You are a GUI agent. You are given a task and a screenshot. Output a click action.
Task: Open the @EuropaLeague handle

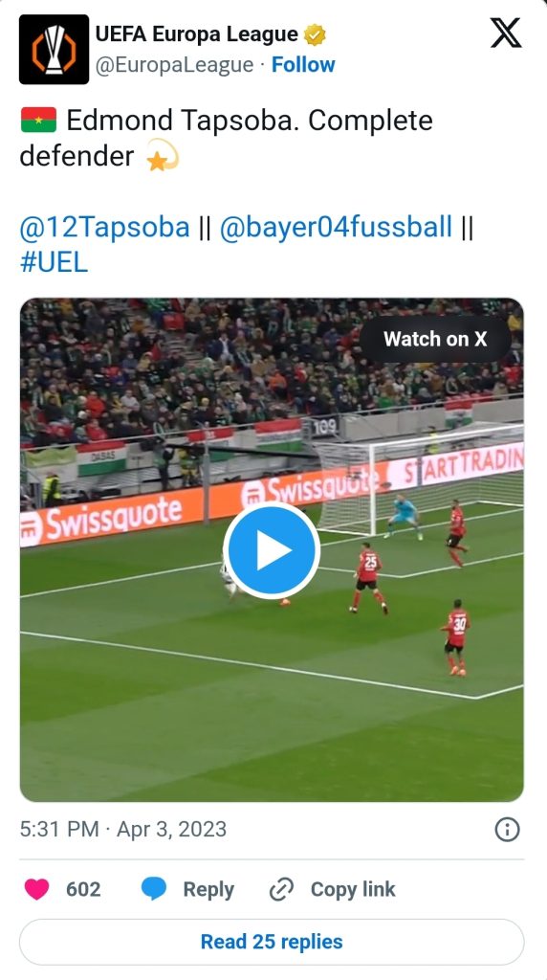point(174,64)
